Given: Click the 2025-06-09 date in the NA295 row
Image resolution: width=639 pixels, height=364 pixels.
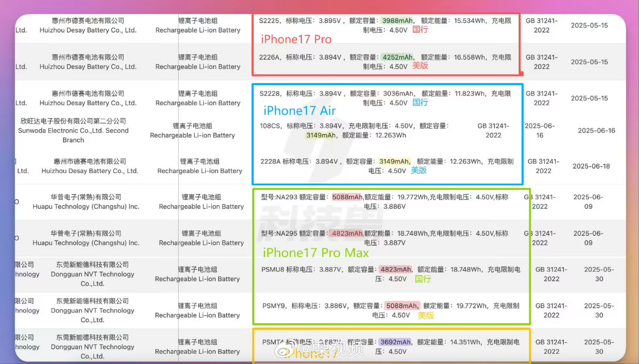Looking at the screenshot, I should click(588, 238).
